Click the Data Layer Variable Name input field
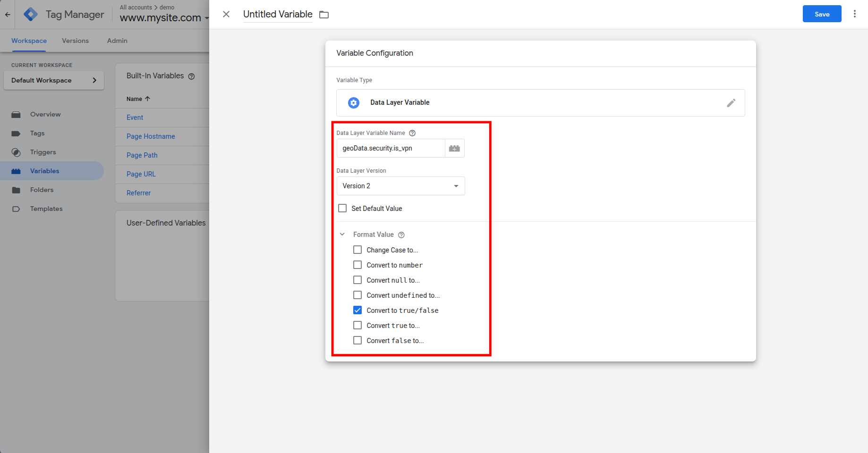Viewport: 868px width, 453px height. tap(391, 148)
